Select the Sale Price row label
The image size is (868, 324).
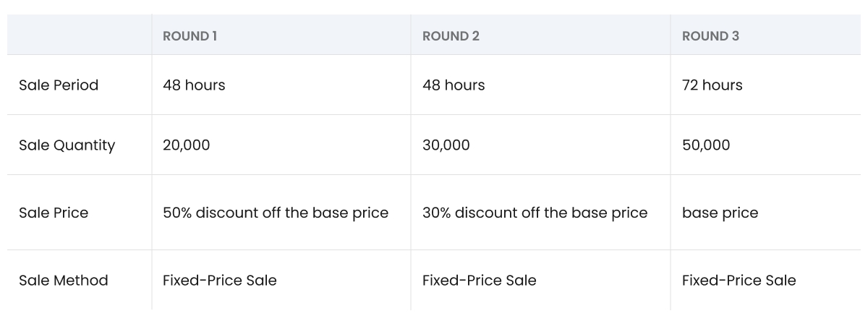pos(54,213)
